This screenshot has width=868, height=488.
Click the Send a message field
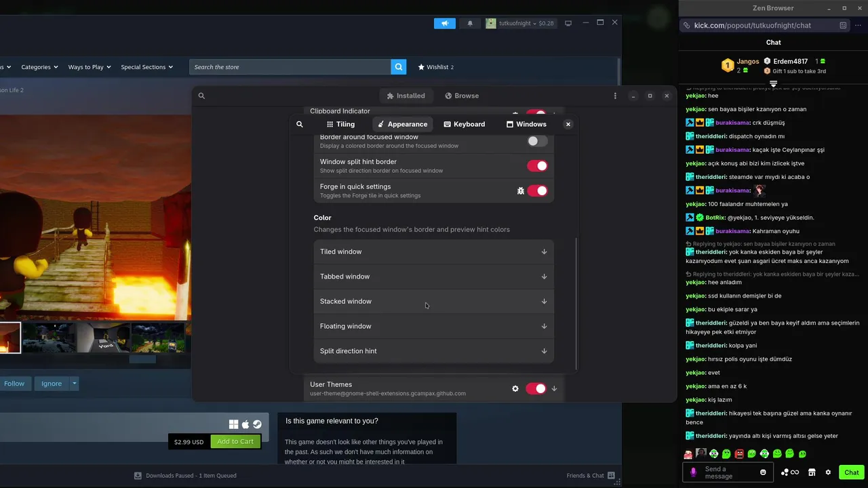730,472
